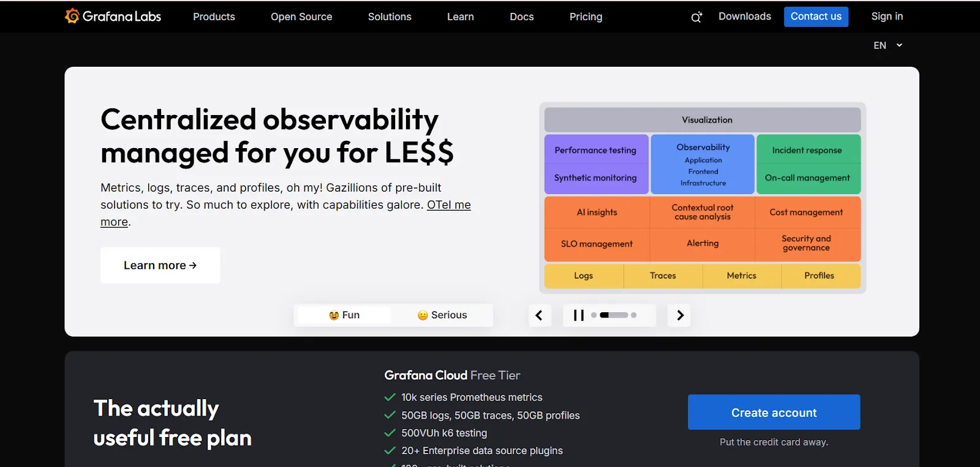Open the Solutions menu
Viewport: 980px width, 467px height.
click(390, 17)
